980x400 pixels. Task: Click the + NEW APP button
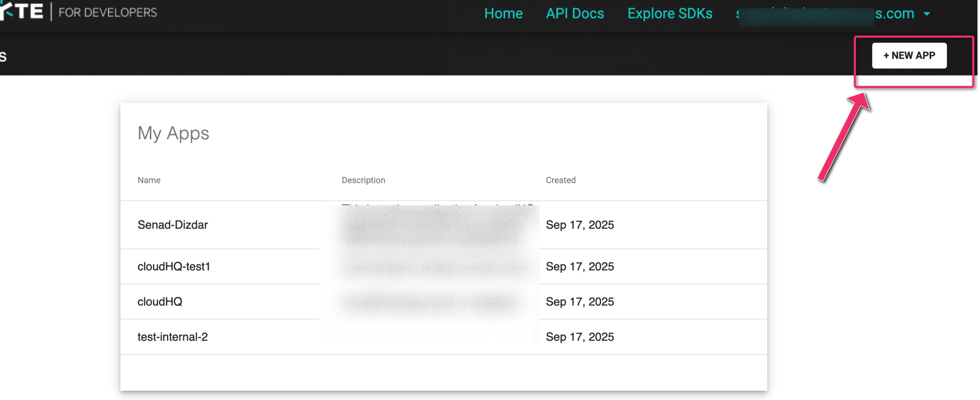point(909,56)
